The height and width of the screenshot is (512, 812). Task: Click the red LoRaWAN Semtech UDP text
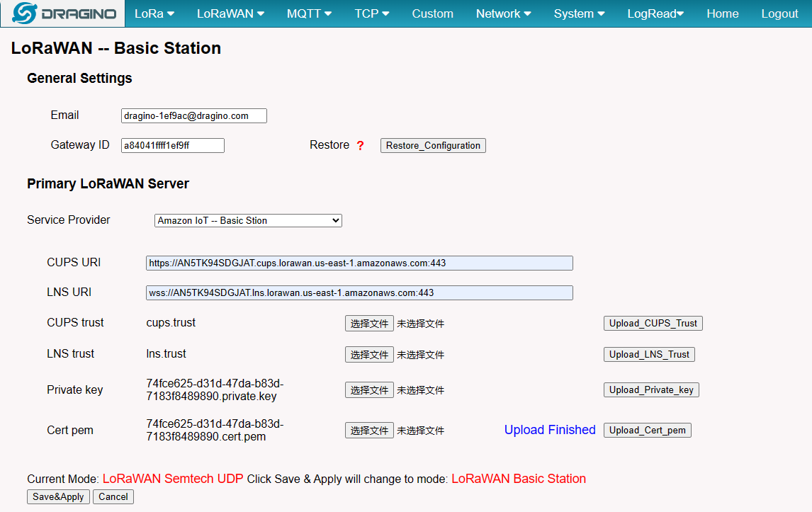click(173, 478)
